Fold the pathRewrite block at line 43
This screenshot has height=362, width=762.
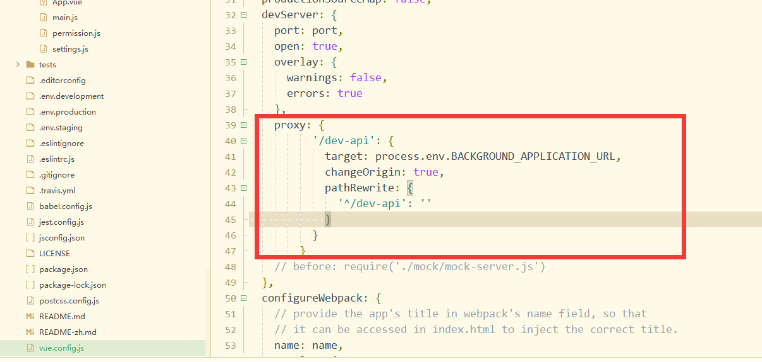(243, 188)
